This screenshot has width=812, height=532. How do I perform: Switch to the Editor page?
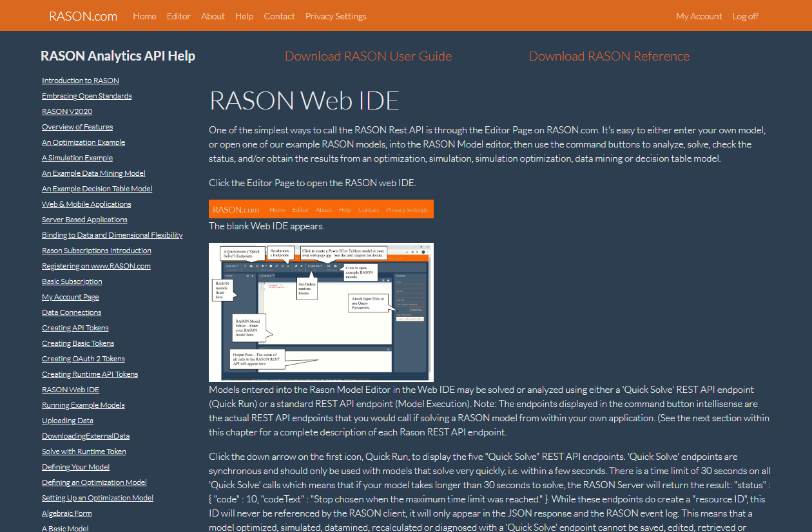pyautogui.click(x=179, y=16)
